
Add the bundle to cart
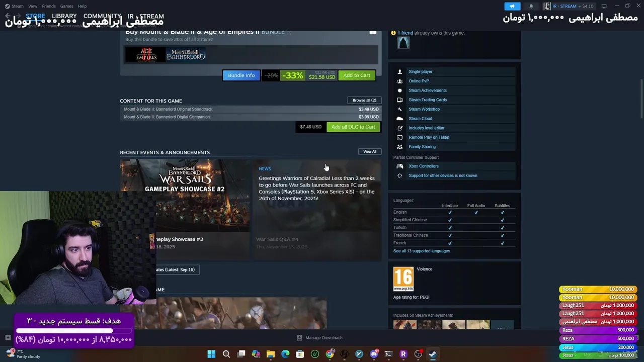(x=357, y=75)
